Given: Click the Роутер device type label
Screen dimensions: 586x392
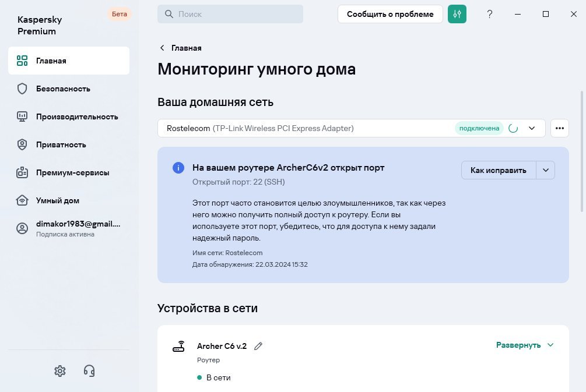Looking at the screenshot, I should point(208,360).
